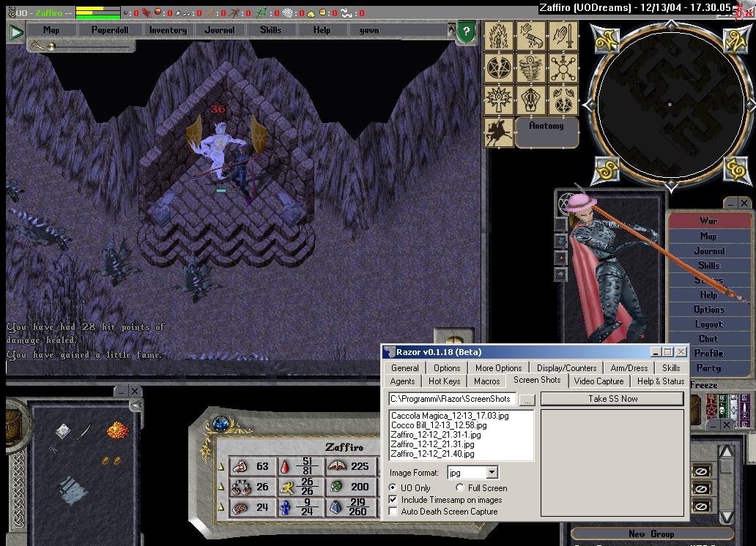Toggle the intelligence stat lock arrow
This screenshot has height=546, width=756.
coord(221,507)
